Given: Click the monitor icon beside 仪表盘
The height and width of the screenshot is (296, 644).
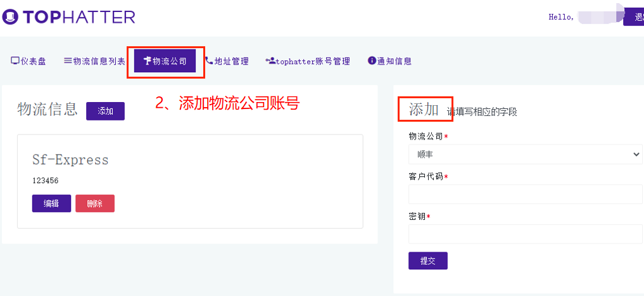Looking at the screenshot, I should (15, 61).
